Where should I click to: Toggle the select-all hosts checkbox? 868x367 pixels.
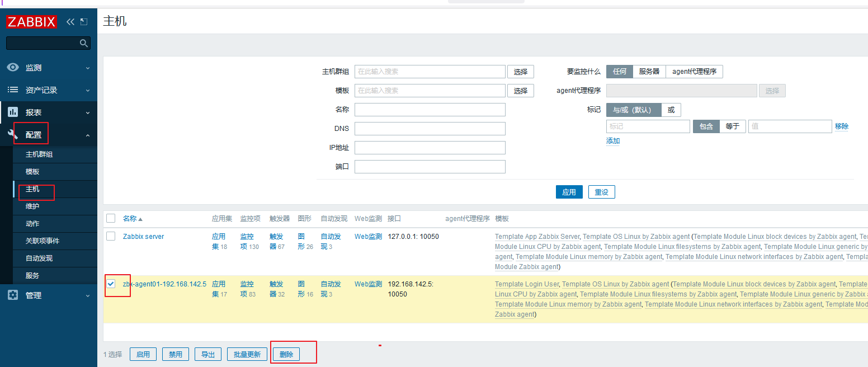click(x=111, y=218)
